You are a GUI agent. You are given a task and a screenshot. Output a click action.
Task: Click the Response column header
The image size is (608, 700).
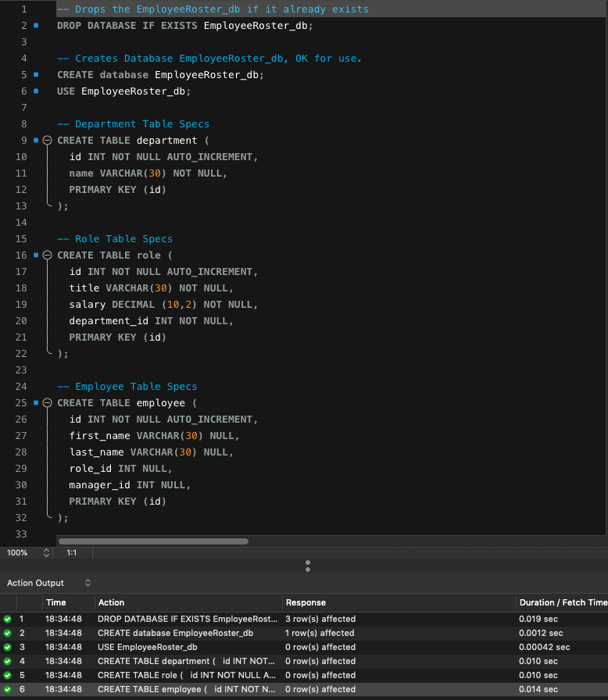tap(306, 602)
